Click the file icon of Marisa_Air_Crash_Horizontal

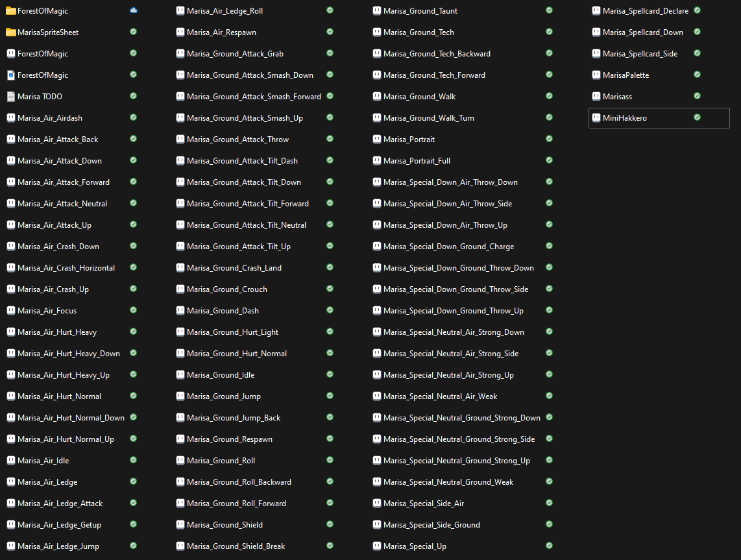pyautogui.click(x=11, y=268)
